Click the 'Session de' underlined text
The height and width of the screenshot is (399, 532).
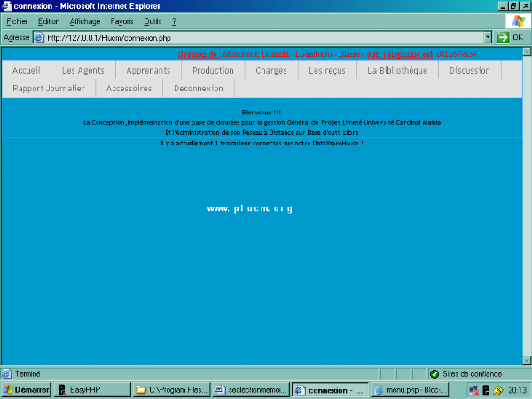tap(198, 54)
